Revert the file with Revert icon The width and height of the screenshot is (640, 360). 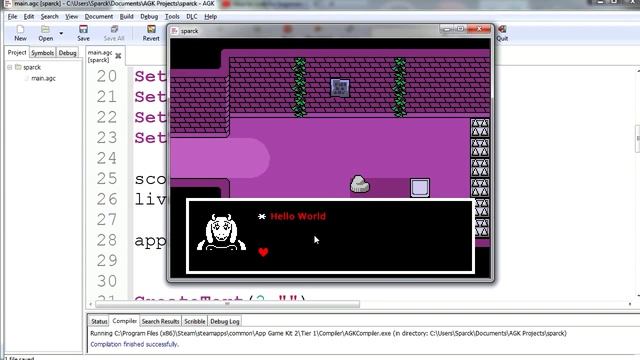point(151,33)
